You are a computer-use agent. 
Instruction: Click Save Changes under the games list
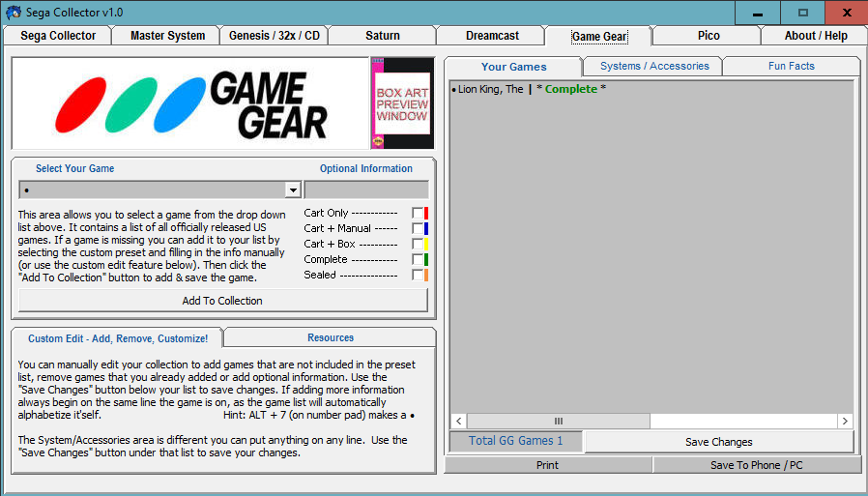click(x=718, y=442)
